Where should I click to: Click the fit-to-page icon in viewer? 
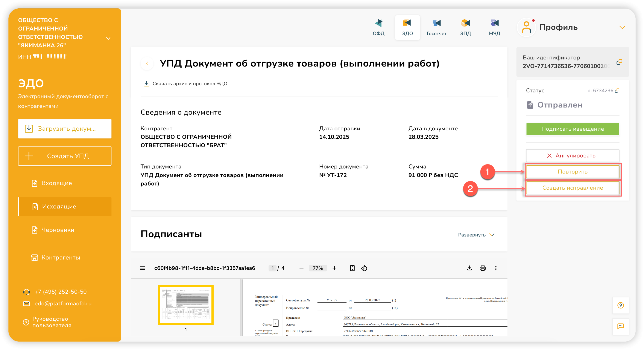click(352, 268)
